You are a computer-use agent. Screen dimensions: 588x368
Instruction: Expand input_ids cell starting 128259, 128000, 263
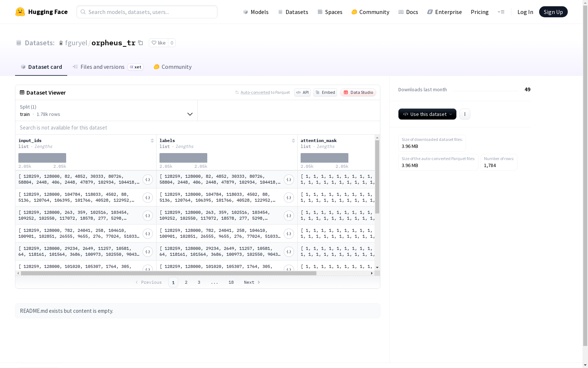[x=148, y=216]
